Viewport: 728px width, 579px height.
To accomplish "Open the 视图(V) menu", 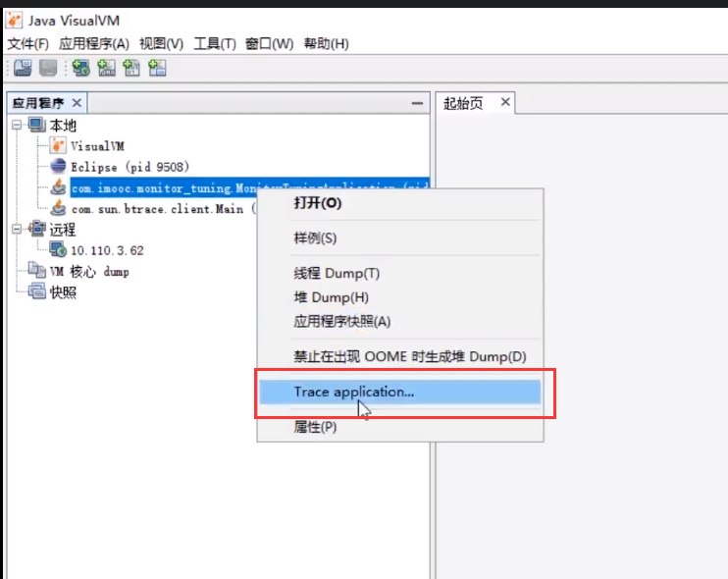I will click(x=161, y=43).
